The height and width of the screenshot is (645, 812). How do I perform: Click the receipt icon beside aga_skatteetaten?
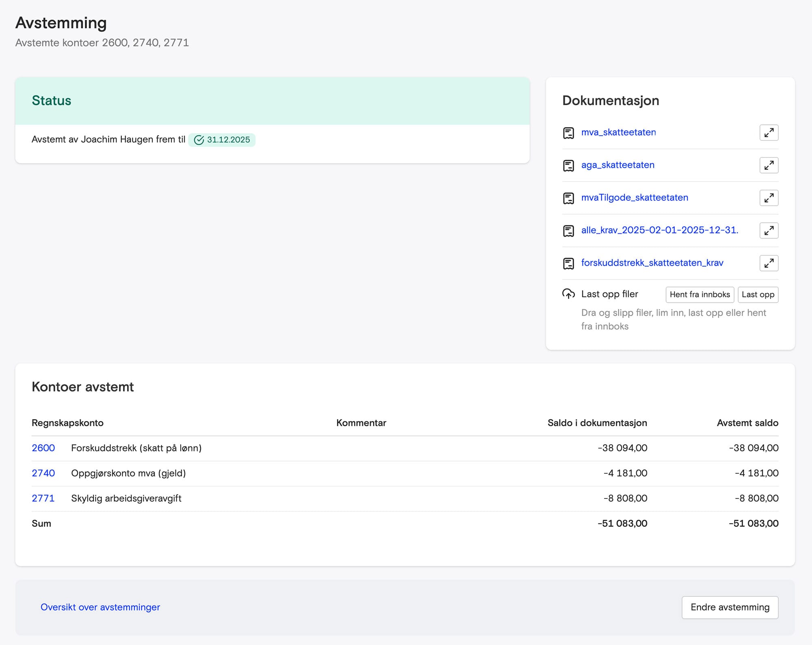pyautogui.click(x=568, y=165)
